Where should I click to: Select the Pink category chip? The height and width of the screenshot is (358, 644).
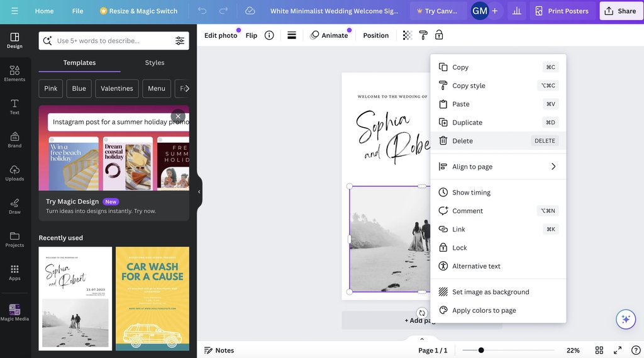(x=51, y=88)
